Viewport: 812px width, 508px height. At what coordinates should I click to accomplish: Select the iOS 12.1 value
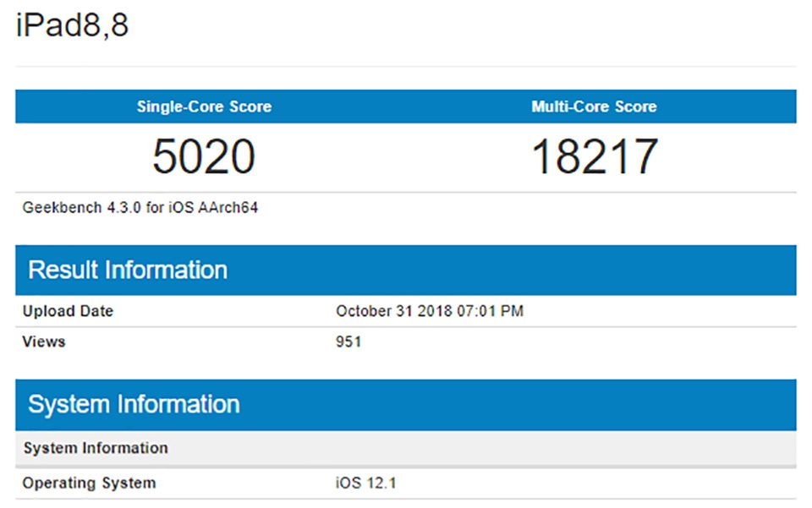(366, 483)
